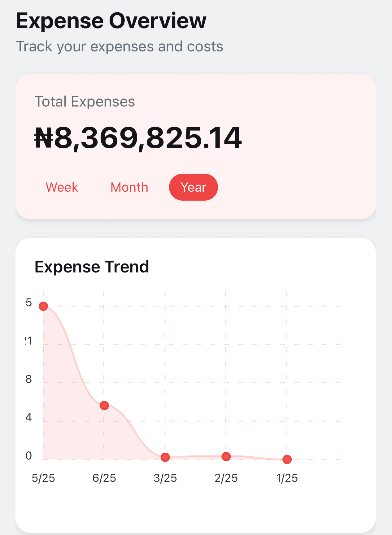Click the 1/25 x-axis label
The height and width of the screenshot is (535, 392).
pos(287,478)
